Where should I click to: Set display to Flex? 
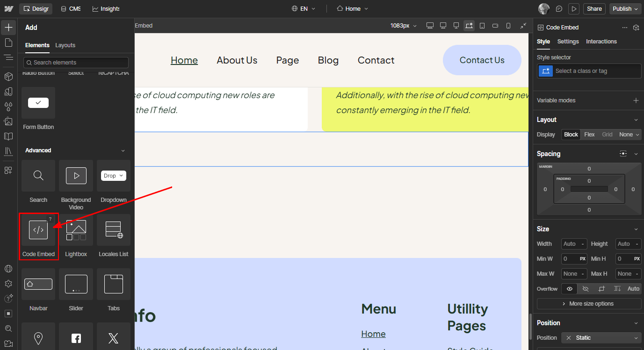[590, 135]
